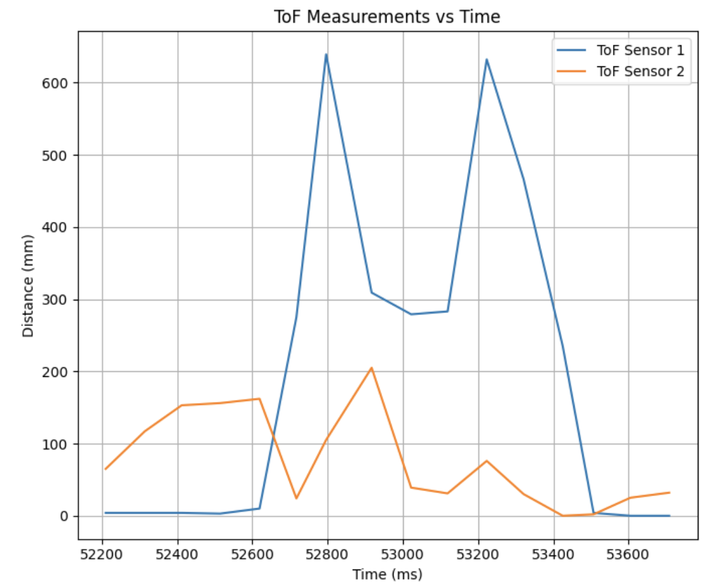This screenshot has height=588, width=708.
Task: Click the second blue peak near 53200 ms
Action: click(487, 60)
